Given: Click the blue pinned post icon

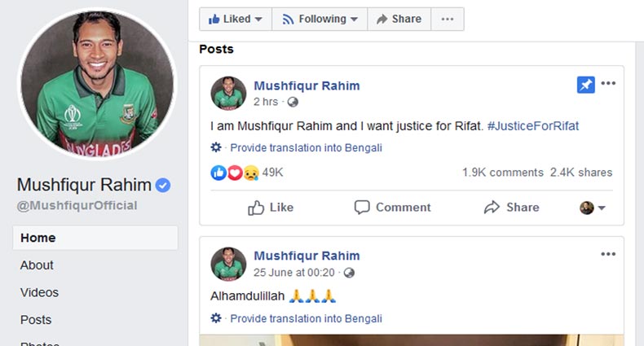Looking at the screenshot, I should (x=585, y=85).
